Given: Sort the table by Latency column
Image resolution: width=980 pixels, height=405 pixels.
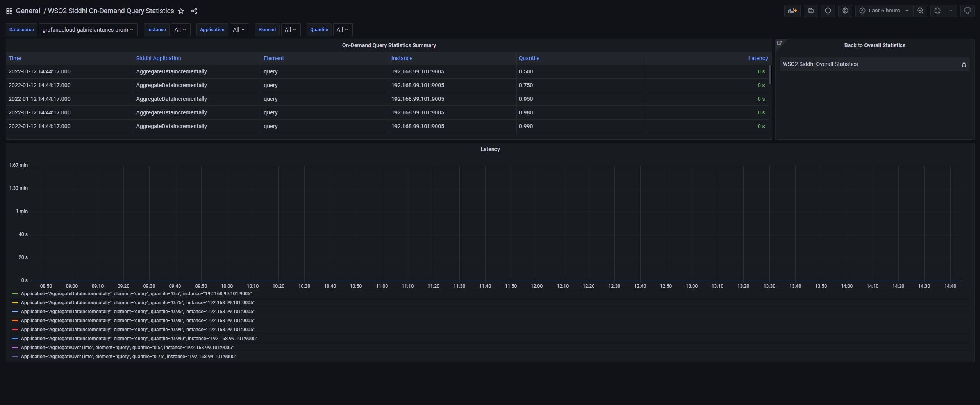Looking at the screenshot, I should (x=757, y=58).
